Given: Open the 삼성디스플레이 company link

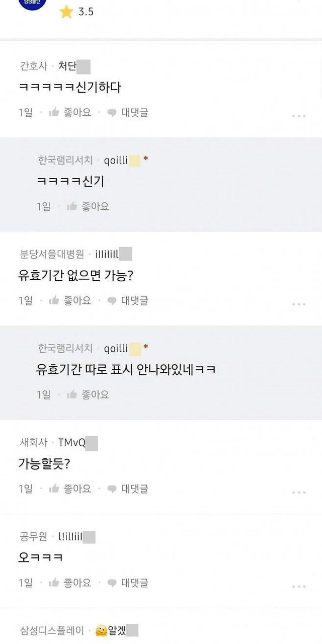Looking at the screenshot, I should coord(53,630).
